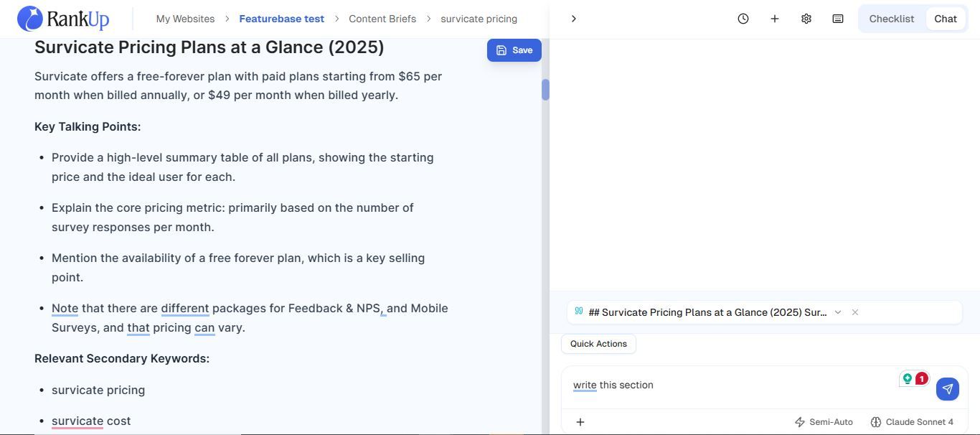Viewport: 980px width, 435px height.
Task: Open the Grammarly suggestions badge
Action: [x=914, y=378]
